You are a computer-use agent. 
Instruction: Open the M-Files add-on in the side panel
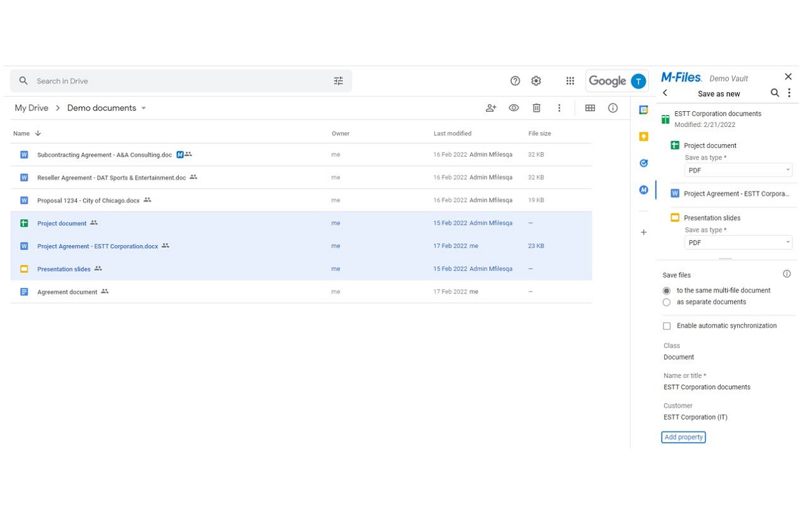(x=643, y=189)
